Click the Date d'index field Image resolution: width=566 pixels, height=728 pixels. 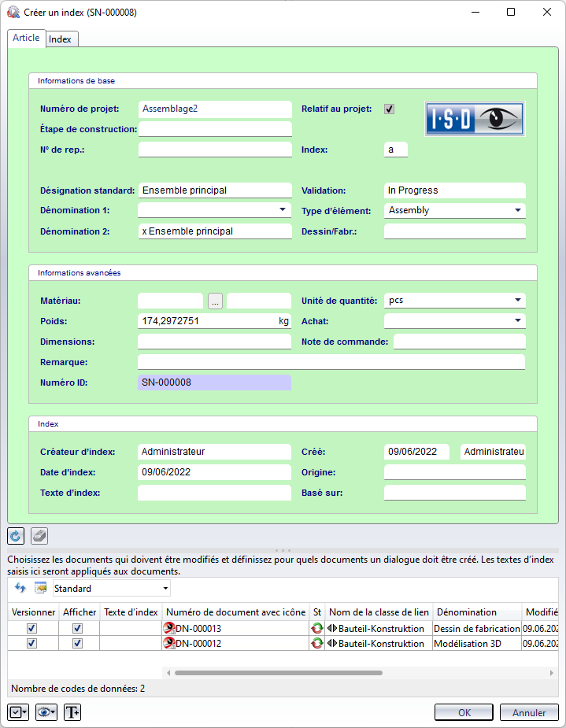click(x=215, y=472)
